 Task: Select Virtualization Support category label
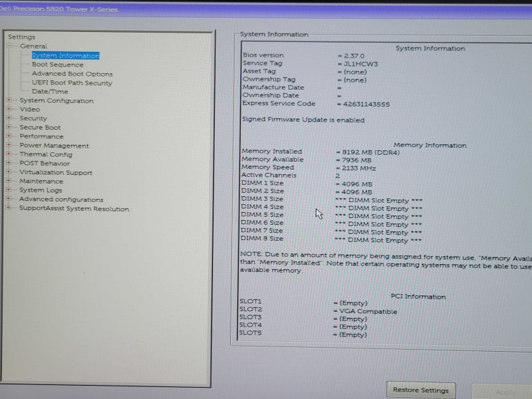click(x=56, y=172)
